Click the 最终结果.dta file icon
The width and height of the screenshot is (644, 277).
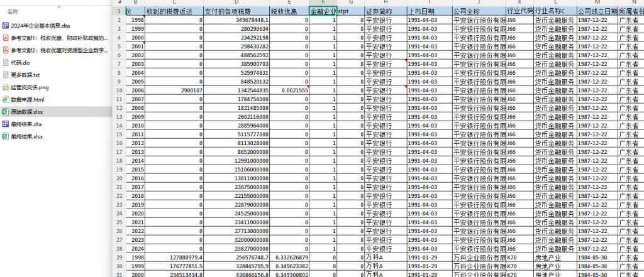pos(5,124)
